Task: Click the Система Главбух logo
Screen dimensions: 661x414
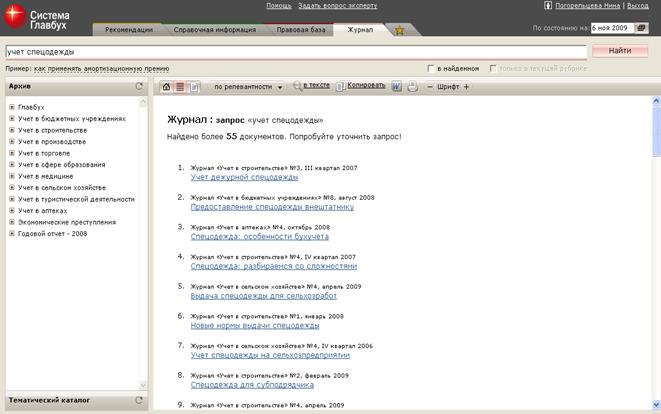Action: 37,18
